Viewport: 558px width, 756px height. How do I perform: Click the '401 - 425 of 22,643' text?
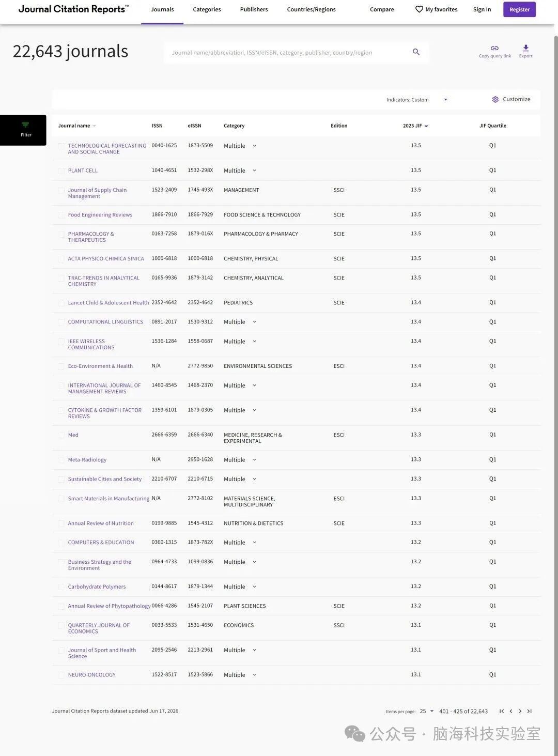pyautogui.click(x=463, y=712)
